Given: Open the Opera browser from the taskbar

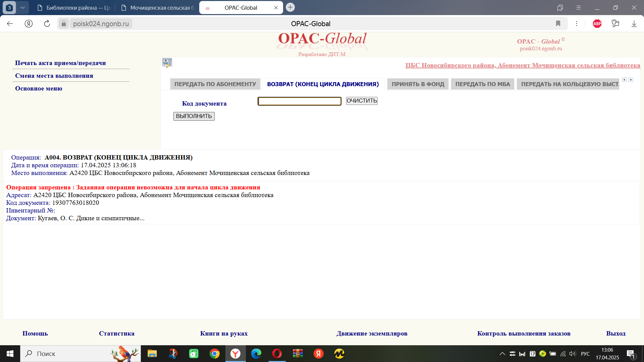Looking at the screenshot, I should [277, 354].
